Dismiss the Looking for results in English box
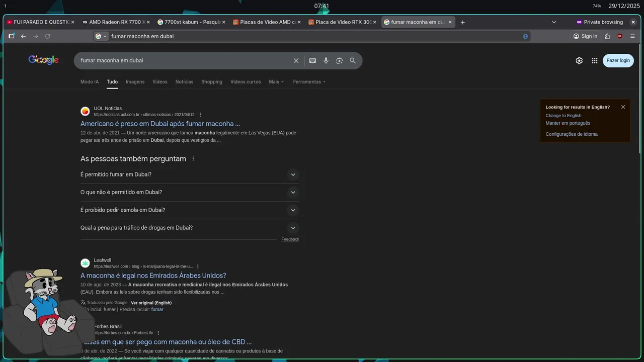The width and height of the screenshot is (644, 362). coord(623,107)
